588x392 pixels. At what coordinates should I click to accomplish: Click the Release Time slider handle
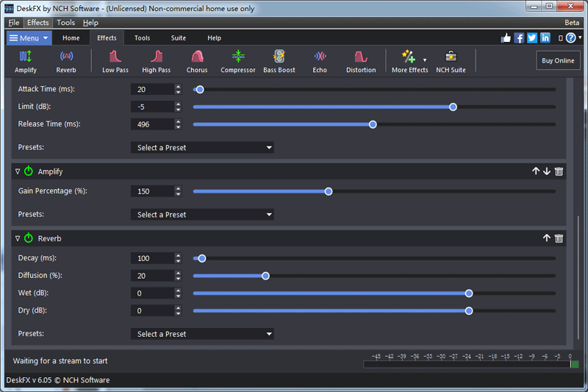(x=373, y=124)
